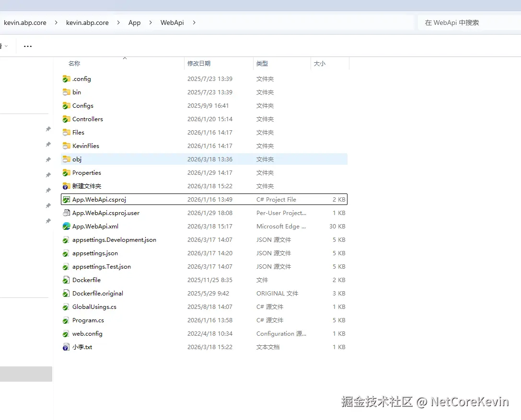Image resolution: width=521 pixels, height=420 pixels.
Task: Click the App.WebApi.csproj.user file icon
Action: point(67,213)
